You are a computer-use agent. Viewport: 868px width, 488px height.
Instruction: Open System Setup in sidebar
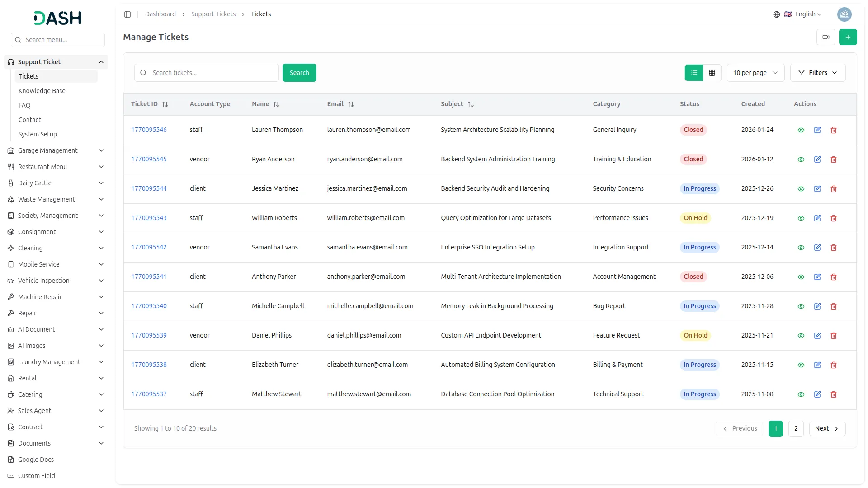(x=38, y=134)
